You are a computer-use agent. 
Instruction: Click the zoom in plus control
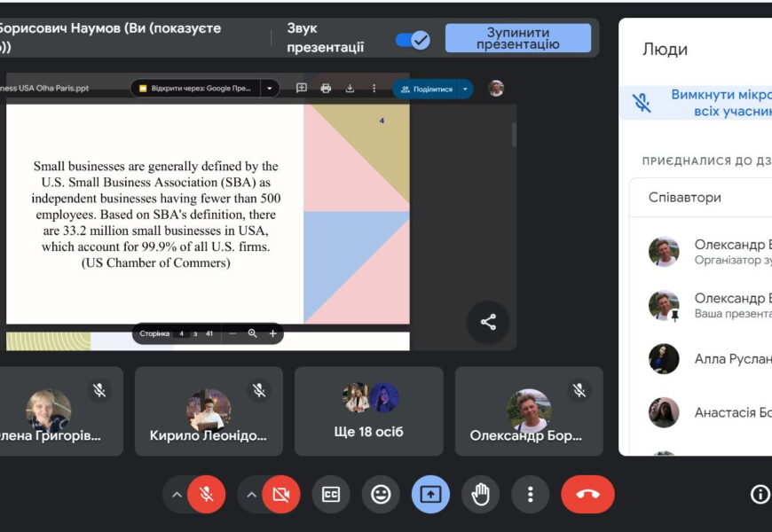point(272,333)
